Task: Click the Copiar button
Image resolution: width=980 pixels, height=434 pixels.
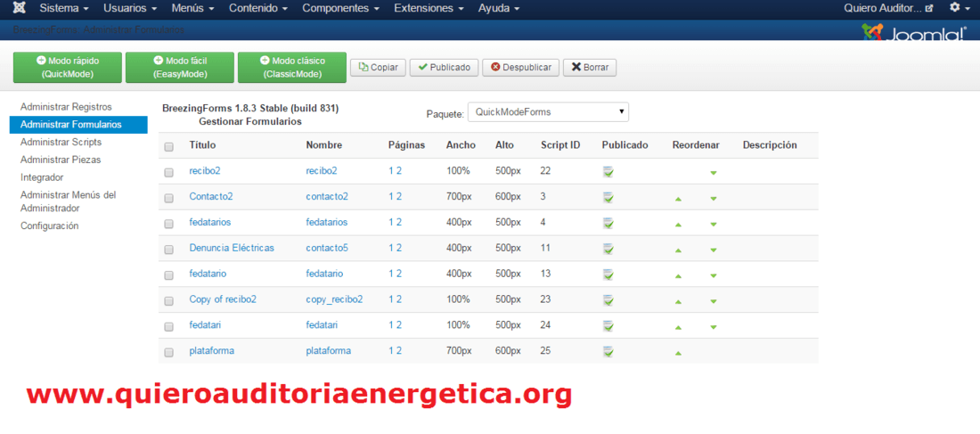Action: click(x=378, y=68)
